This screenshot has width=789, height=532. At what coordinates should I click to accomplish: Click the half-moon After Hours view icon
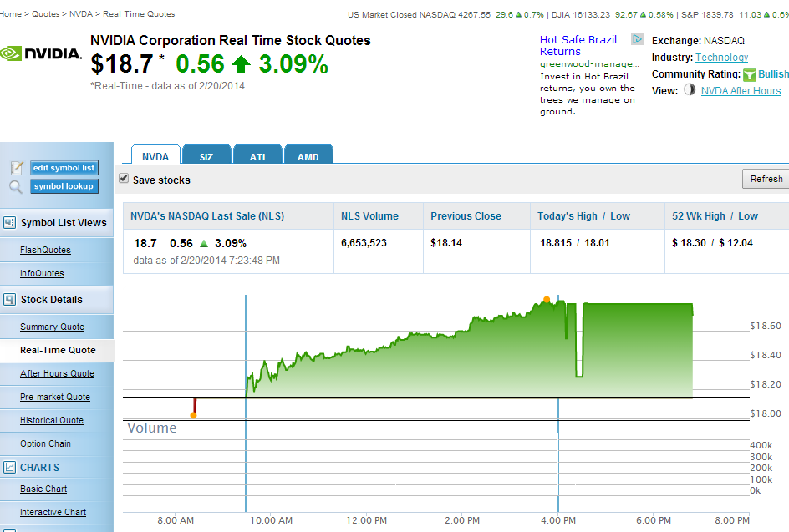(690, 90)
